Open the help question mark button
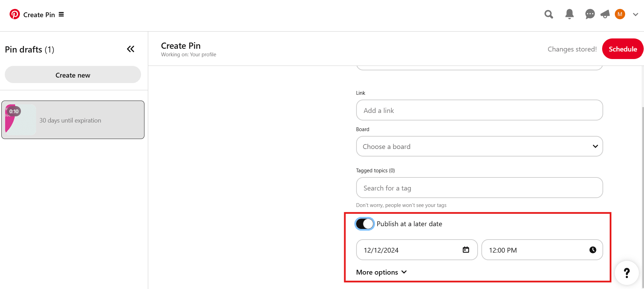Screen dimensions: 644x289 pos(627,273)
